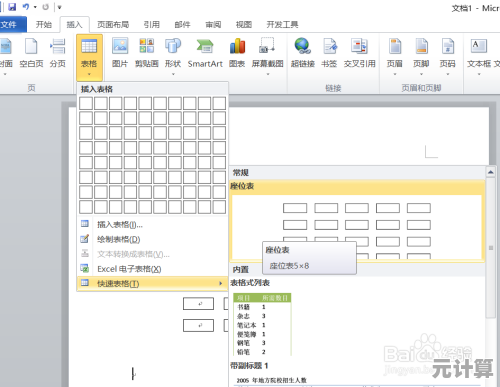Select the 表格式列表 quick table thumbnail
Viewport: 500px width, 387px height.
(262, 324)
